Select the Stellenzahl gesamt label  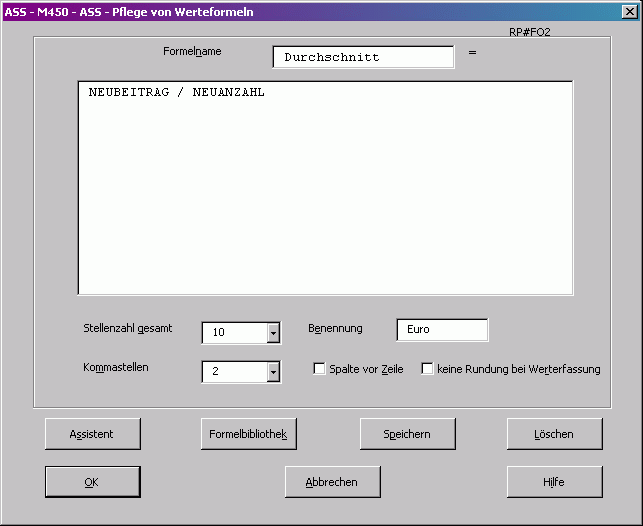[x=127, y=329]
